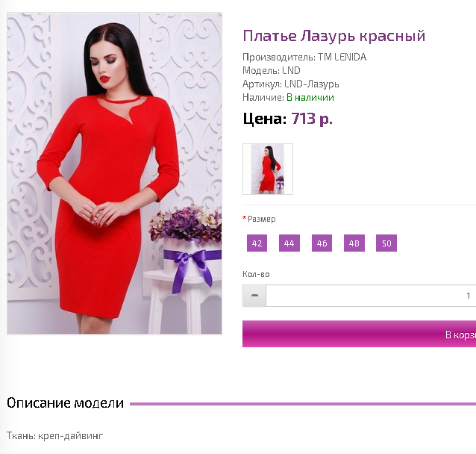Focus the quantity input field
This screenshot has width=476, height=454.
(x=371, y=296)
